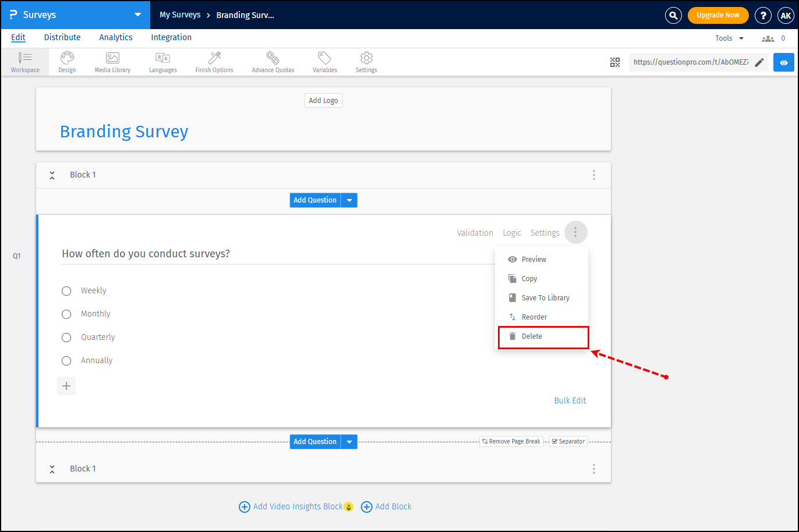Open Advance Quotas
Image resolution: width=799 pixels, height=532 pixels.
272,62
